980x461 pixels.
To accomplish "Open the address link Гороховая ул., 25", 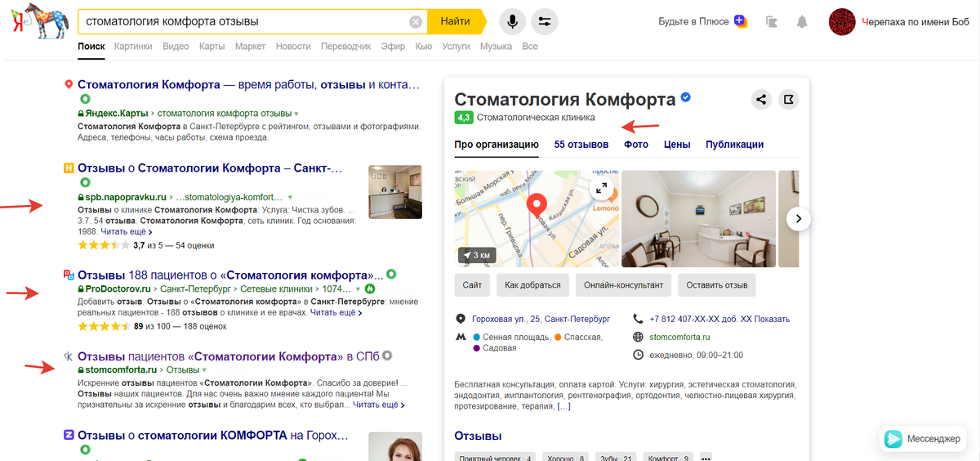I will 541,319.
